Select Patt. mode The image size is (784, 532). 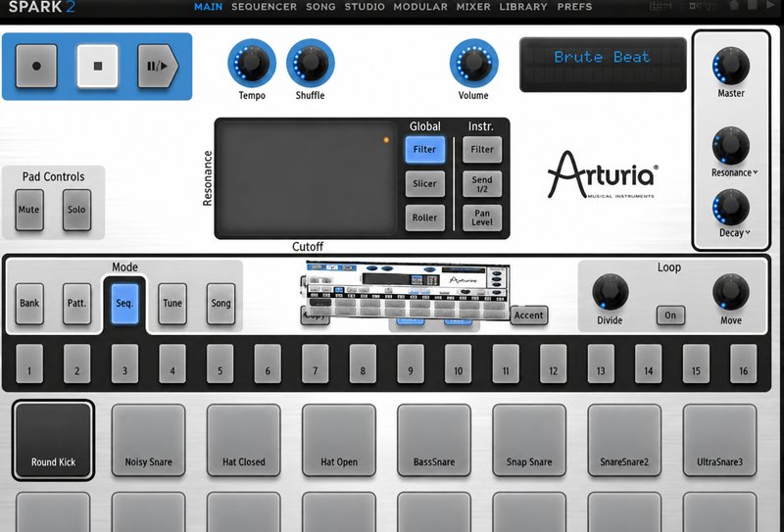click(76, 303)
